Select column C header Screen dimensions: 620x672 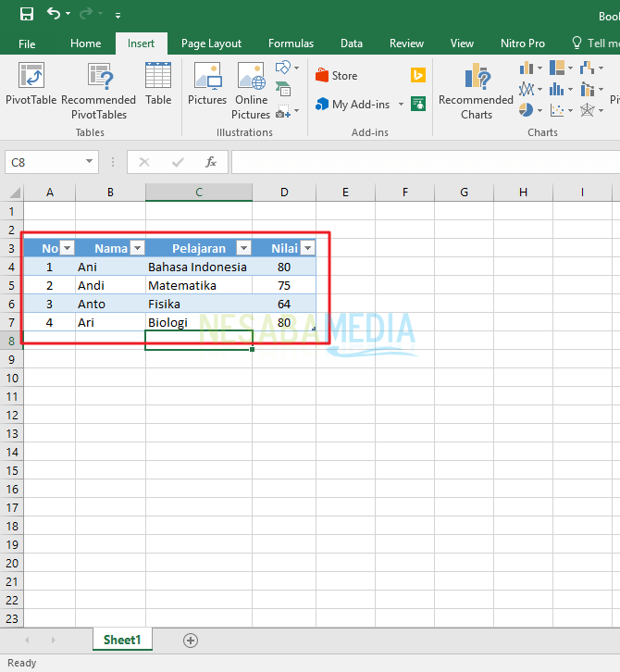(199, 192)
